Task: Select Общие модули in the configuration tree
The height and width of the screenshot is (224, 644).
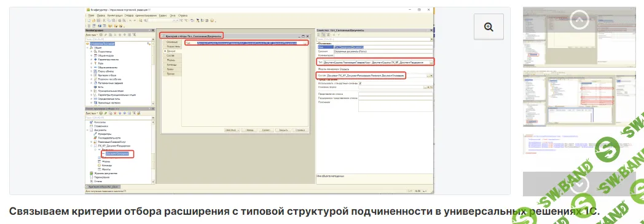Action: tap(106, 55)
